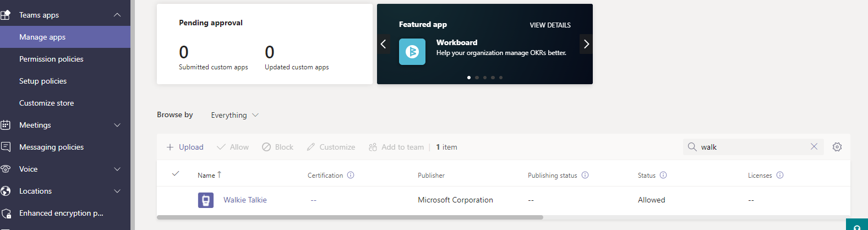868x230 pixels.
Task: Expand the Meetings section
Action: [117, 125]
